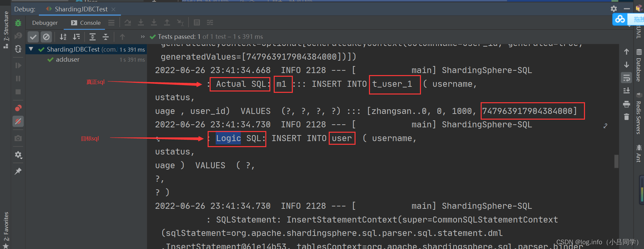Click the Stop square icon

[x=18, y=91]
